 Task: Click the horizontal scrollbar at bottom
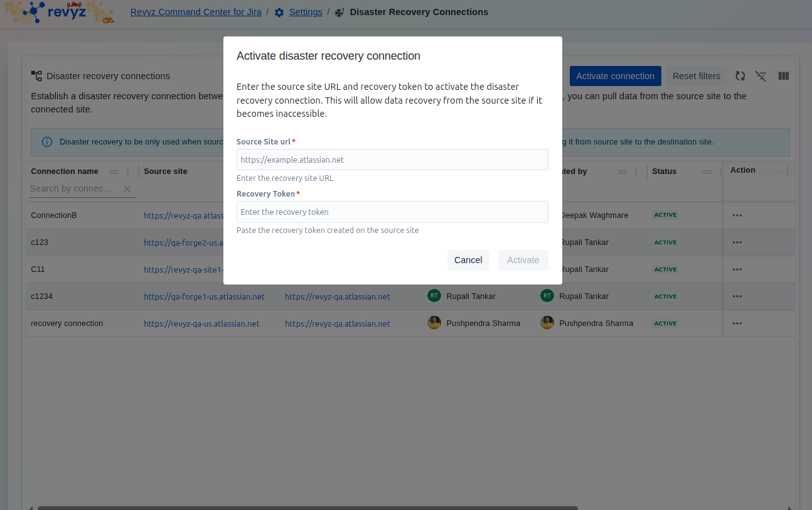(x=307, y=507)
